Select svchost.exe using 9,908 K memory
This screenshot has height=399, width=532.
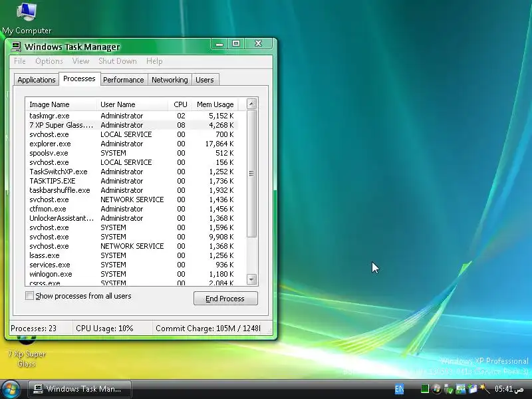(x=132, y=237)
